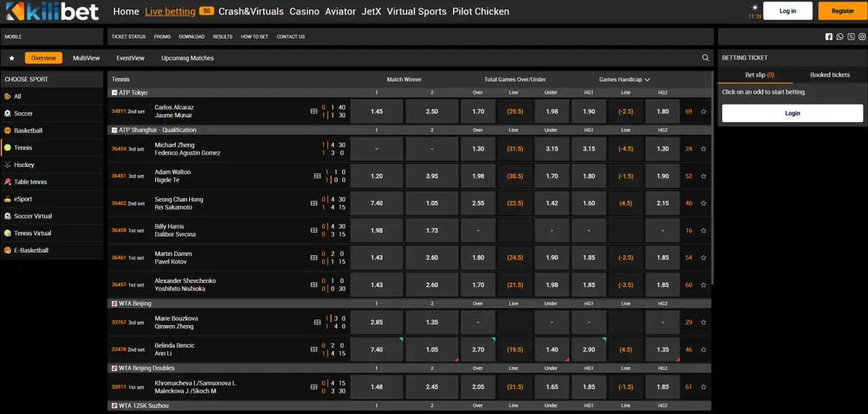
Task: Open the Instagram social icon
Action: (862, 37)
